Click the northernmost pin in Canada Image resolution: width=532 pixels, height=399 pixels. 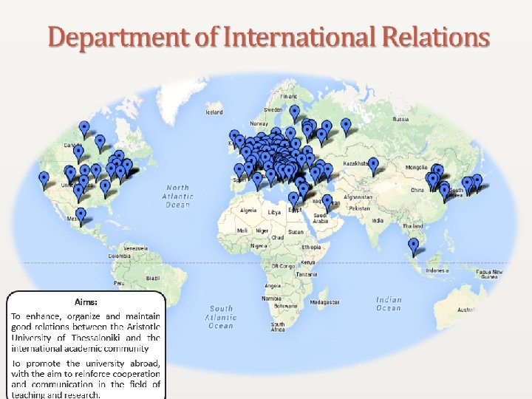coord(84,129)
